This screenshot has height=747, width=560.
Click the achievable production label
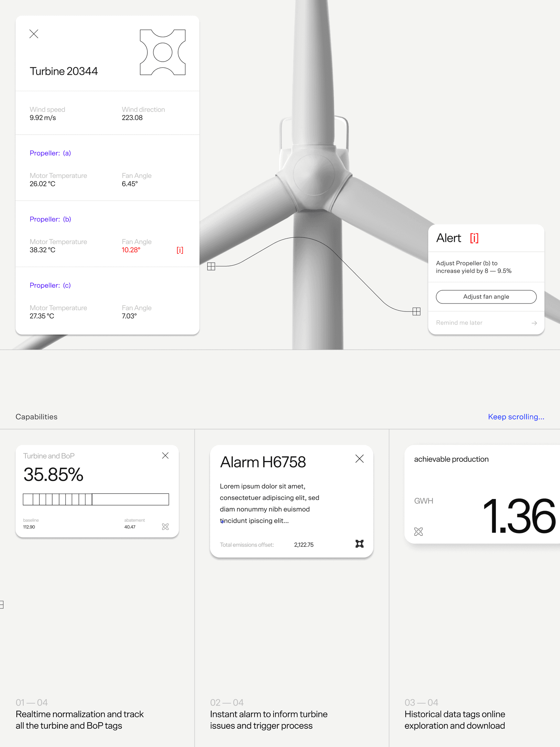pyautogui.click(x=451, y=459)
